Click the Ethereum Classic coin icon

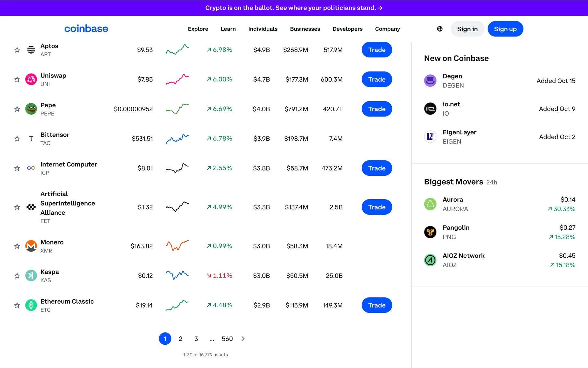click(x=31, y=305)
